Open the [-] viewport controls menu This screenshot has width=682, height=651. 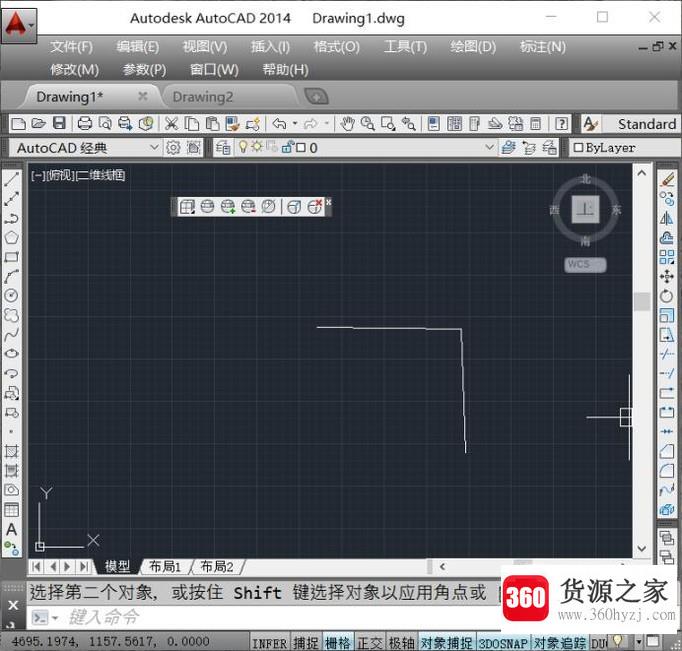pyautogui.click(x=37, y=175)
